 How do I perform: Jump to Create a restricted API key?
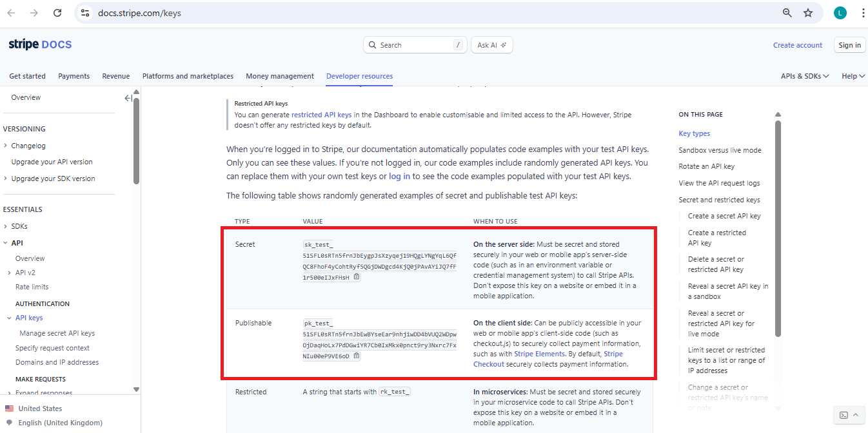tap(717, 238)
